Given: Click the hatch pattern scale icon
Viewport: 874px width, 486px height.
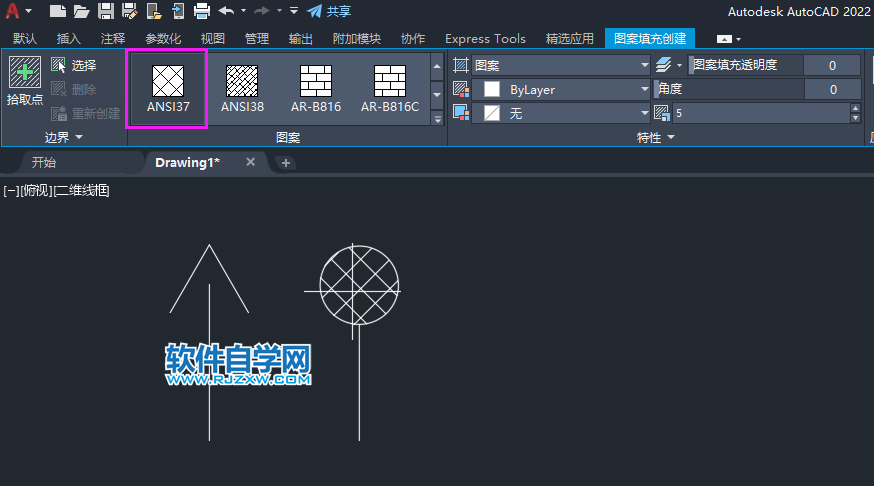Looking at the screenshot, I should tap(662, 113).
